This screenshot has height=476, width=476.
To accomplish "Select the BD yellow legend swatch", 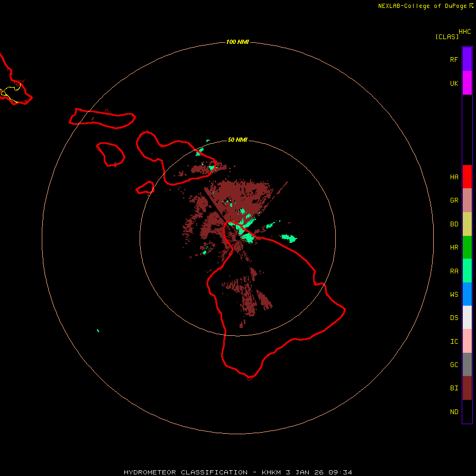I will point(467,224).
